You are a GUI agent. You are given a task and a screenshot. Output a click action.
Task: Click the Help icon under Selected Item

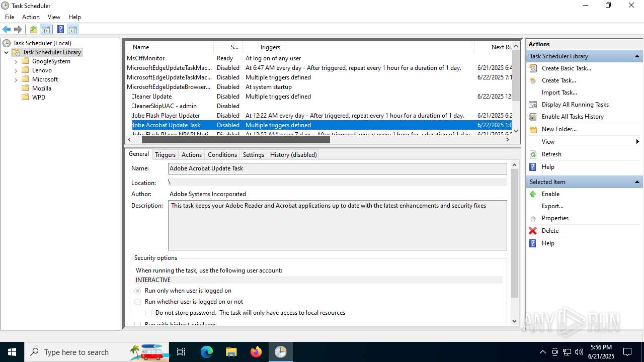coord(533,243)
